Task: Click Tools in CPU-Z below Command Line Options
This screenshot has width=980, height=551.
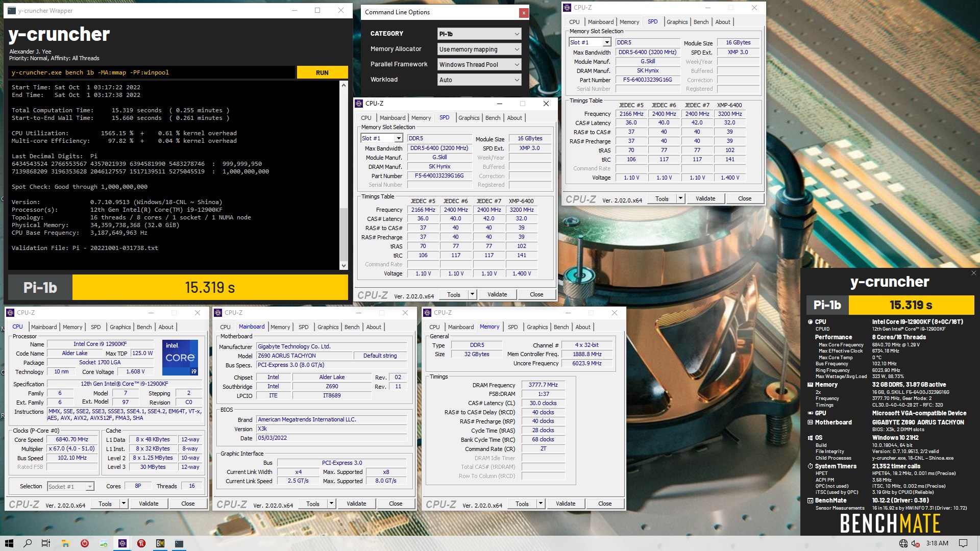Action: (x=454, y=294)
